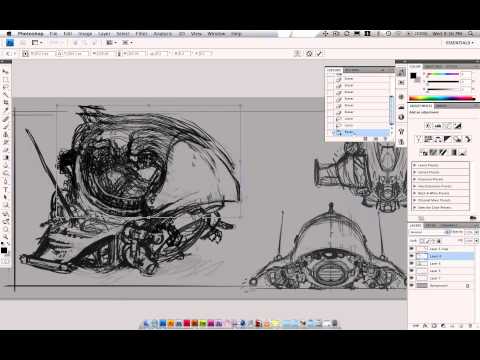This screenshot has width=480, height=360.
Task: Create a new layer from panel bottom
Action: [461, 326]
